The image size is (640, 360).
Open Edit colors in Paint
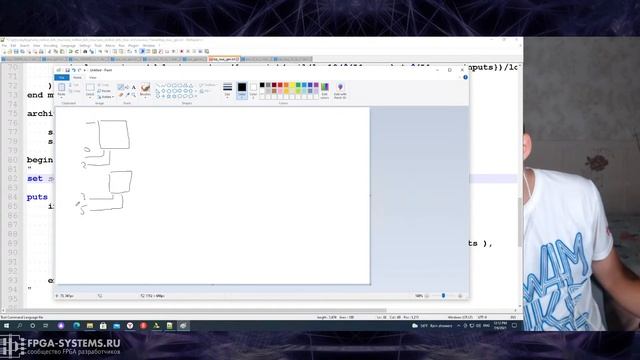coord(325,91)
